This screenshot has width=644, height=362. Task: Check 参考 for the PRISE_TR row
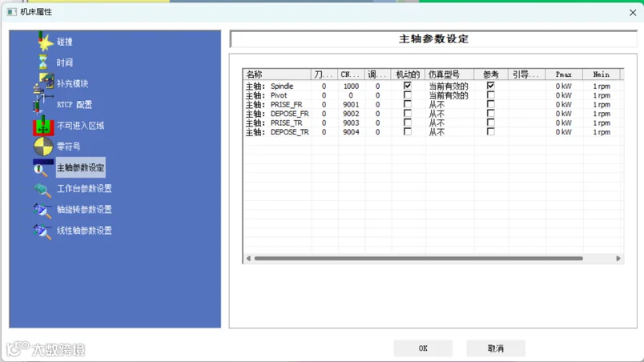[490, 123]
